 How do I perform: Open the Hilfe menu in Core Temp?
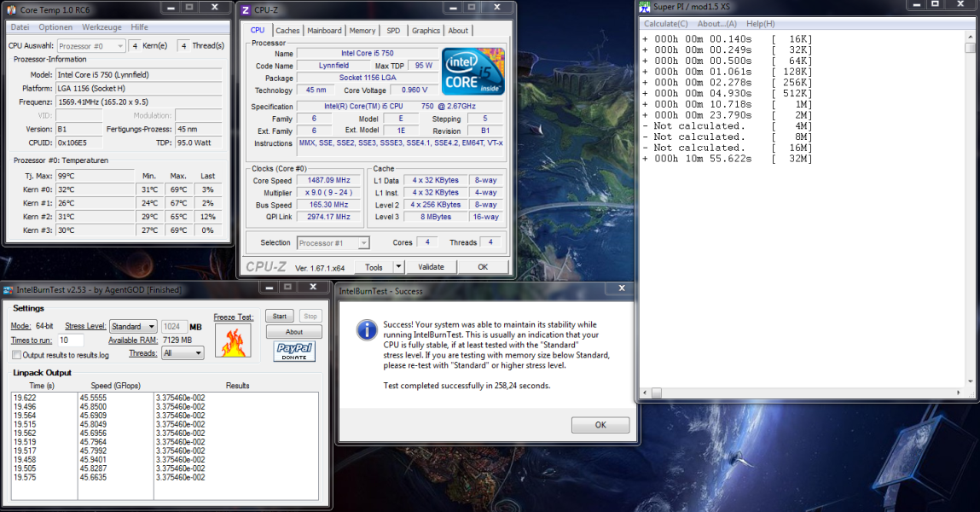(x=139, y=27)
